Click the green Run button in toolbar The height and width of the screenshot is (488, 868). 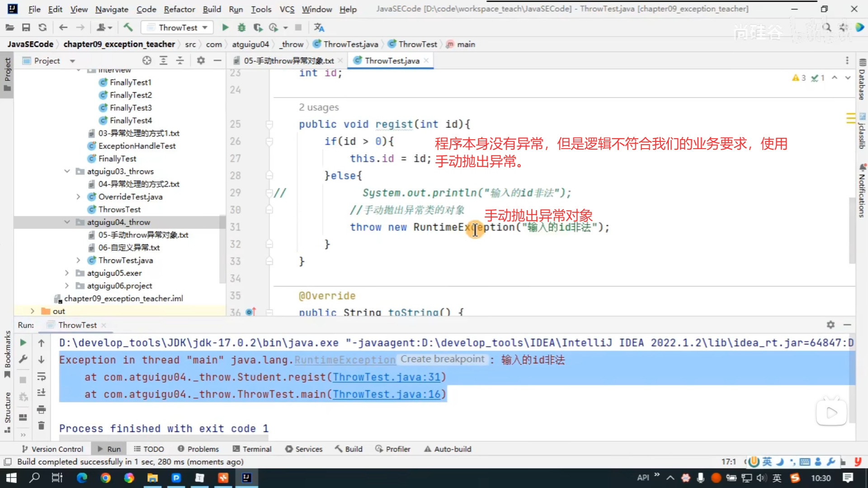click(225, 28)
